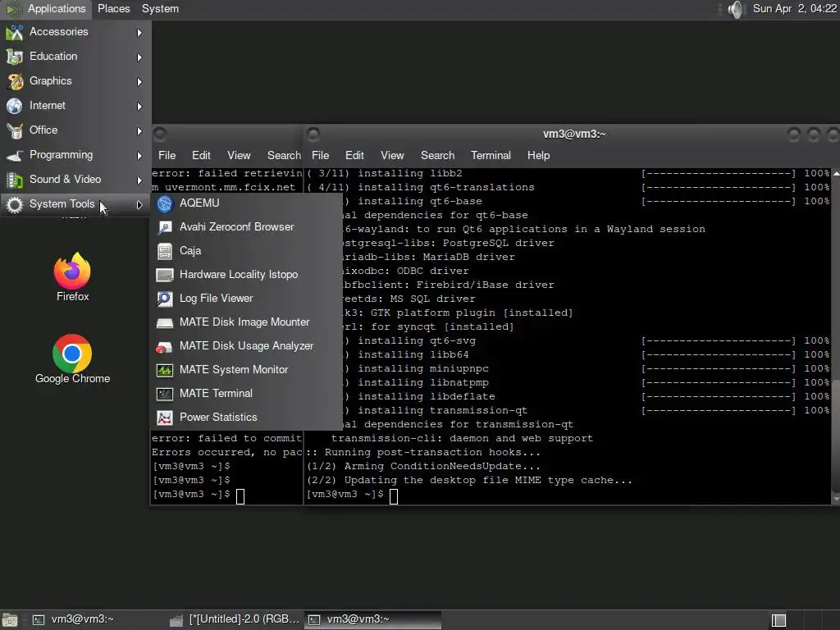This screenshot has height=630, width=840.
Task: Open the Applications menu in top panel
Action: click(47, 8)
